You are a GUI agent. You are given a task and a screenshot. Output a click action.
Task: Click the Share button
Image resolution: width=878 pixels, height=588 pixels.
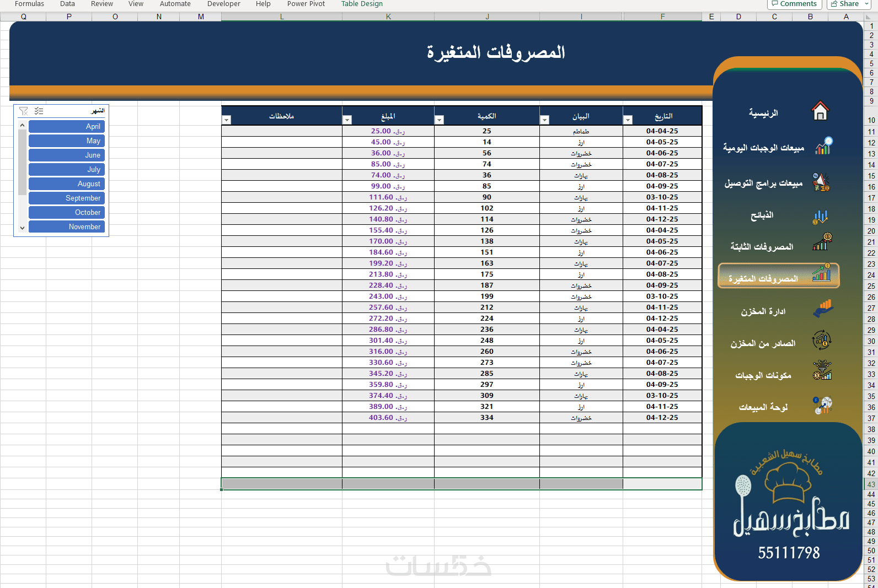point(844,4)
